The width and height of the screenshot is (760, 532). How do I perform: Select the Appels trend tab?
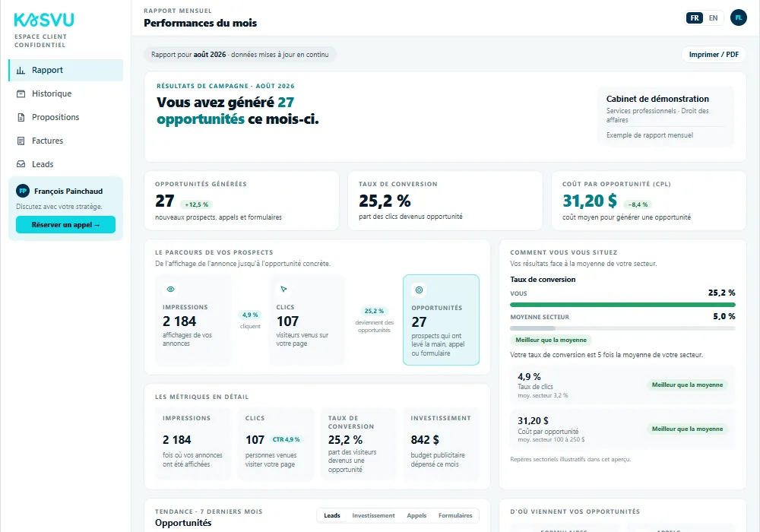pos(416,515)
